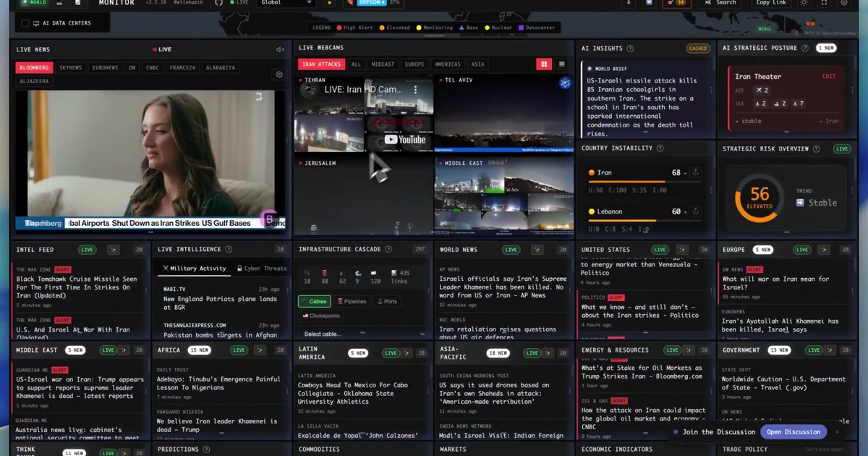Open Strategic Risk Overview help icon
This screenshot has width=868, height=456.
pyautogui.click(x=817, y=149)
